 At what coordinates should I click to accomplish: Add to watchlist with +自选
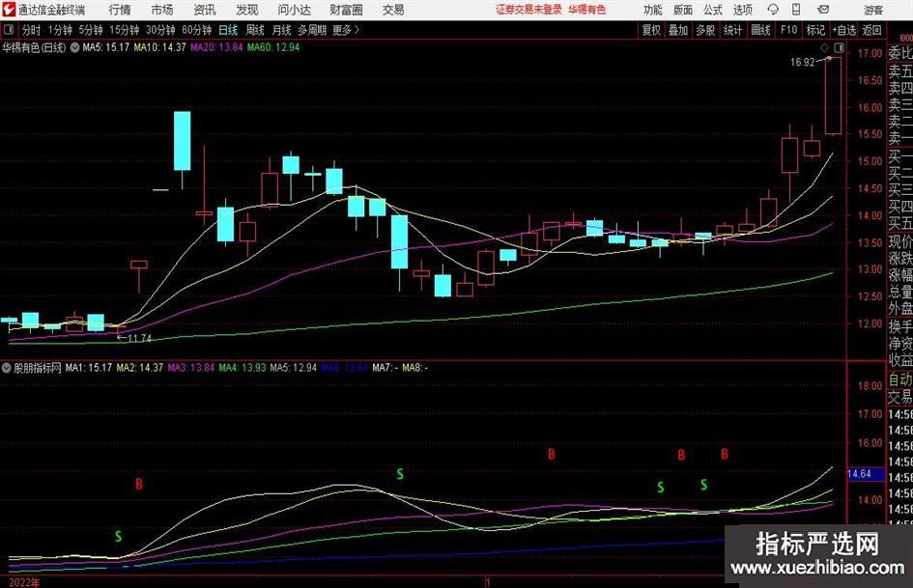click(x=844, y=30)
